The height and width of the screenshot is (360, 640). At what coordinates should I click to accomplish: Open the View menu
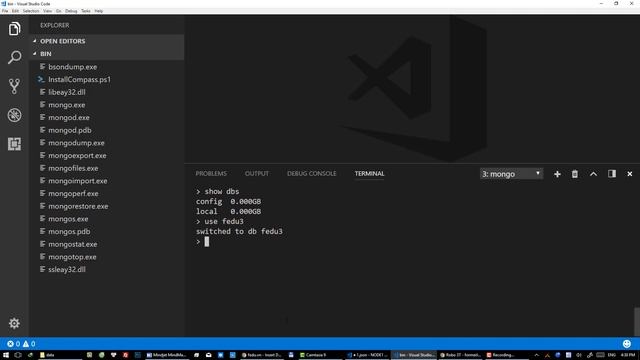[x=47, y=11]
